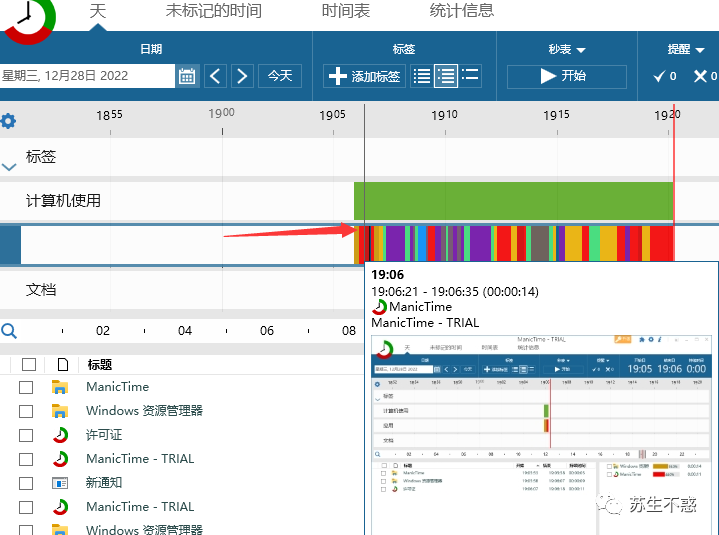Select the middle tag list view icon
The height and width of the screenshot is (535, 719).
(446, 76)
